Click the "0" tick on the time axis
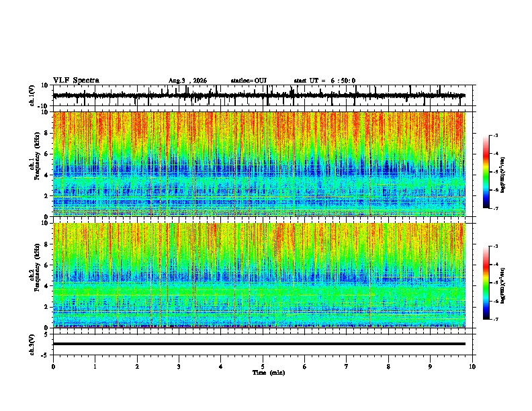Image resolution: width=532 pixels, height=411 pixels. (53, 367)
